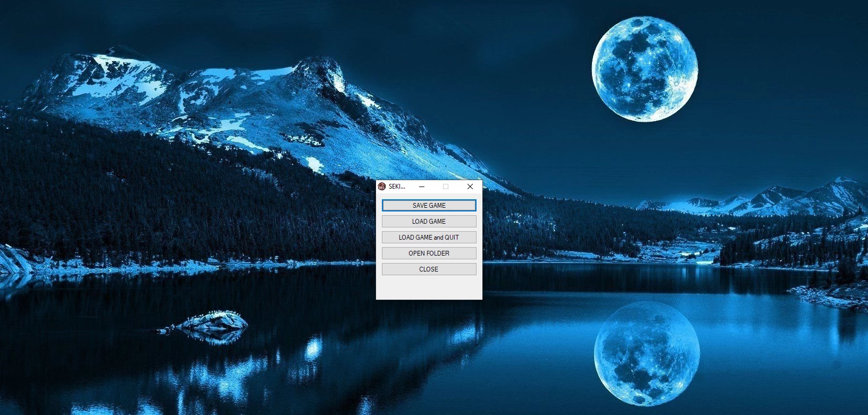868x415 pixels.
Task: Click the SAVE GAME button
Action: (429, 206)
